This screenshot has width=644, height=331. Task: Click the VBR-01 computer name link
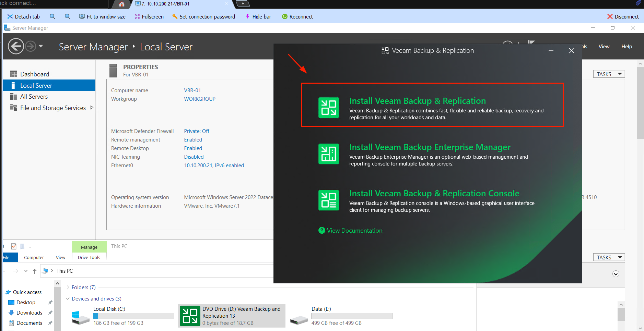coord(192,90)
